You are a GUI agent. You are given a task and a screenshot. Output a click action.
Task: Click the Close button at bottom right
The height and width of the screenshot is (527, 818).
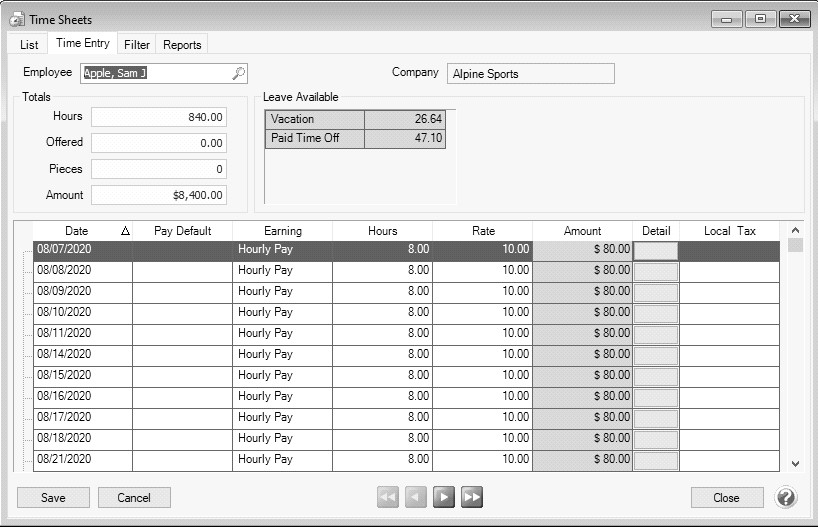[726, 497]
